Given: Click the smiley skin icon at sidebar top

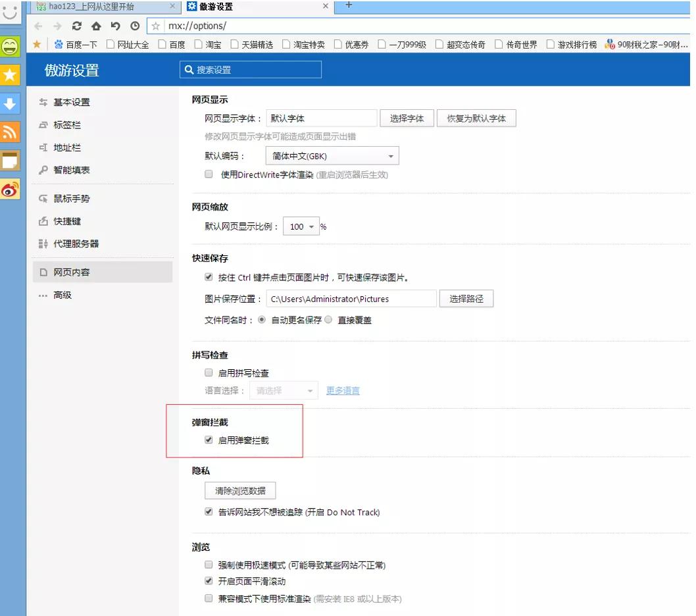Looking at the screenshot, I should [x=10, y=46].
